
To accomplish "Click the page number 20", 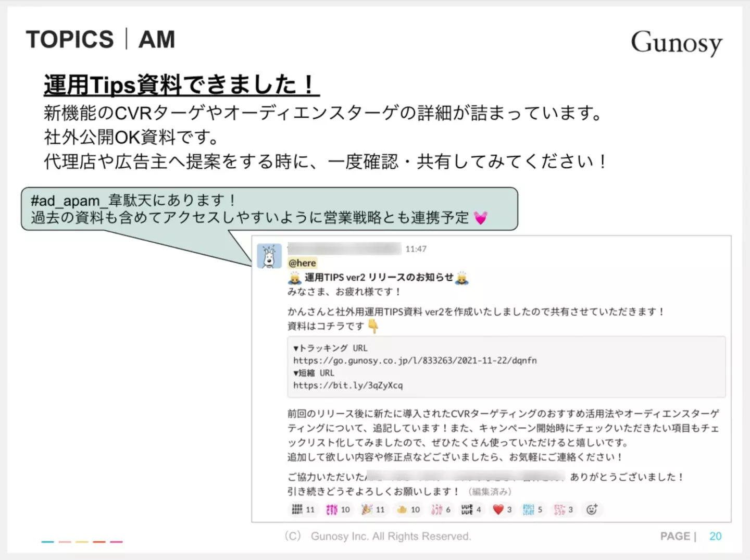I will [x=716, y=537].
